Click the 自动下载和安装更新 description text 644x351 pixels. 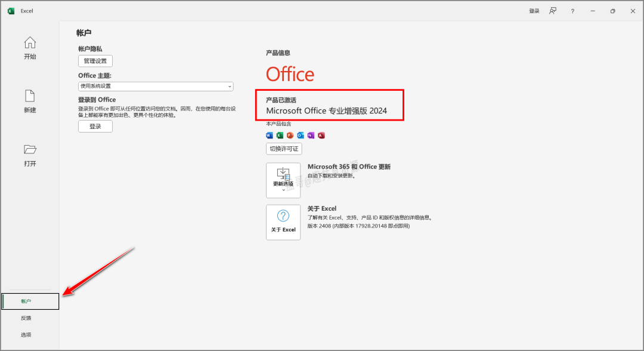tap(332, 176)
